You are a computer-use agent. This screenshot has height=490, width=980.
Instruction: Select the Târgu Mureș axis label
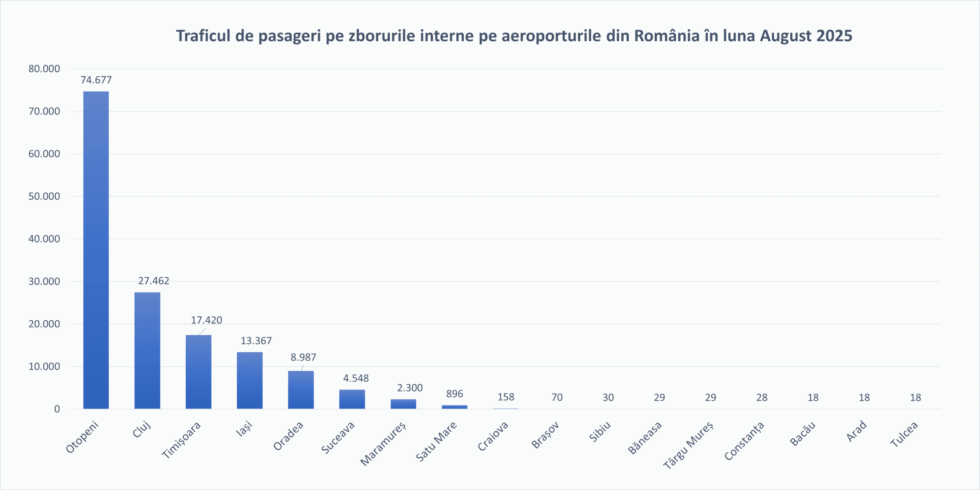pos(688,445)
